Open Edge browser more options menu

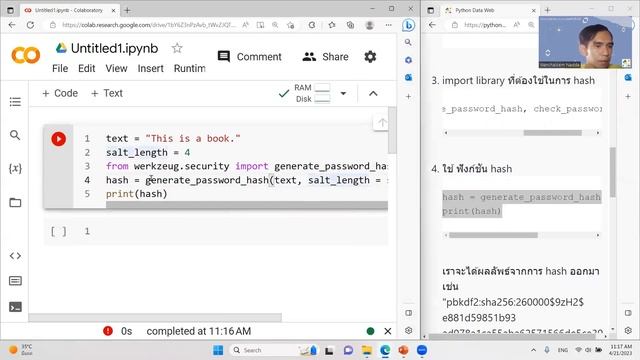coord(389,25)
